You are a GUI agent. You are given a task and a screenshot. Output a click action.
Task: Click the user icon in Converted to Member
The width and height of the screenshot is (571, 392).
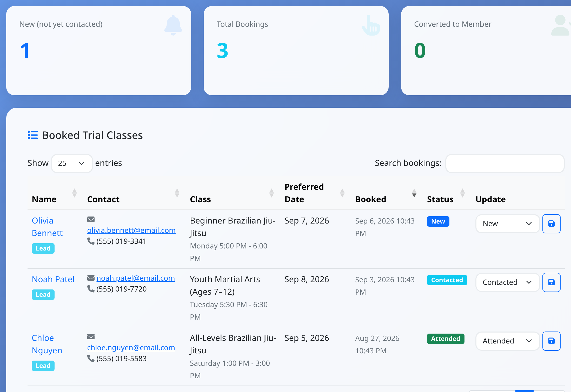561,25
